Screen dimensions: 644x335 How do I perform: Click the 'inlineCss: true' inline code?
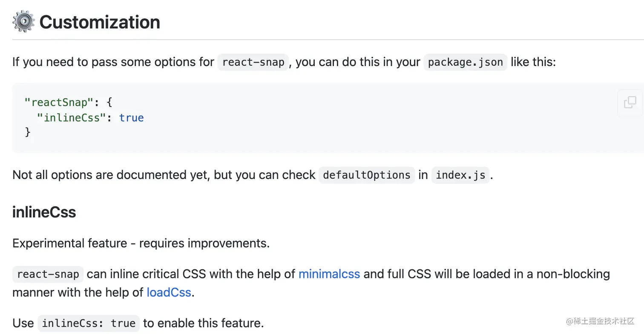point(89,323)
